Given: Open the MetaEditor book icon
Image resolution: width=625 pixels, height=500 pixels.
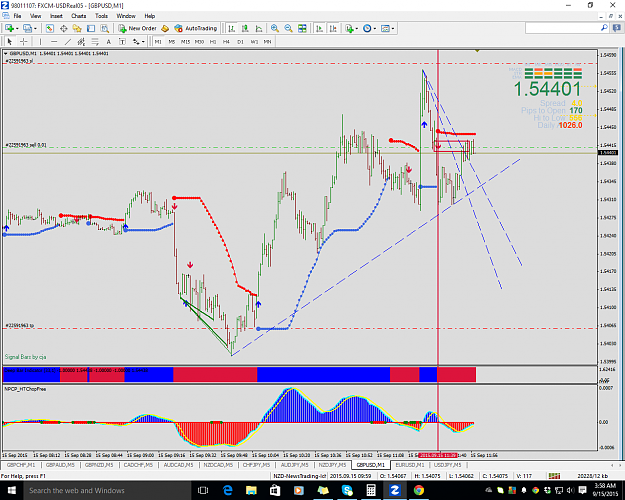Looking at the screenshot, I should (165, 28).
